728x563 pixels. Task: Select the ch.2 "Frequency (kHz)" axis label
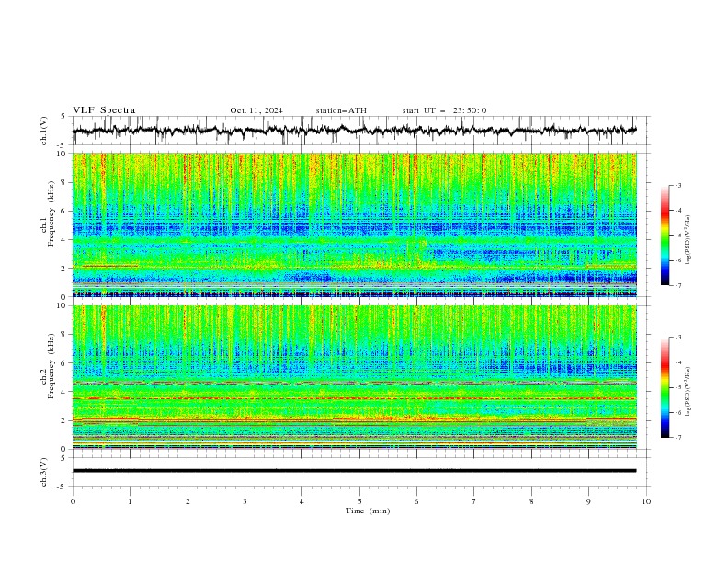[x=51, y=365]
